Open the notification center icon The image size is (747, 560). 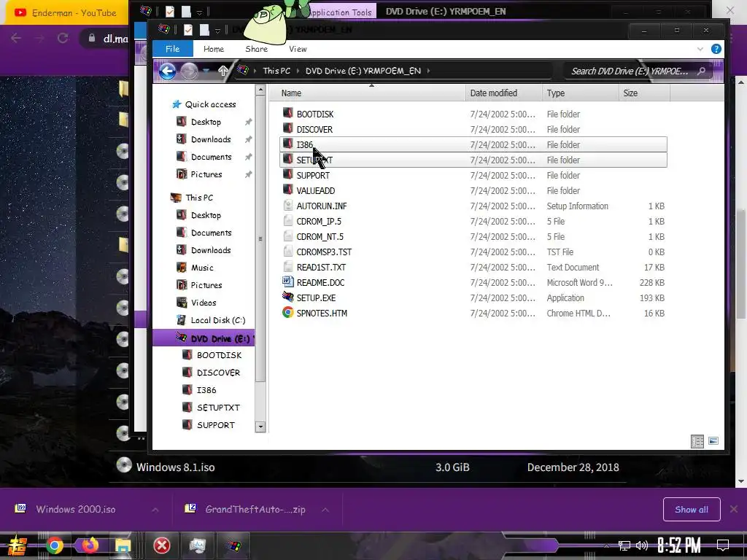(x=723, y=545)
